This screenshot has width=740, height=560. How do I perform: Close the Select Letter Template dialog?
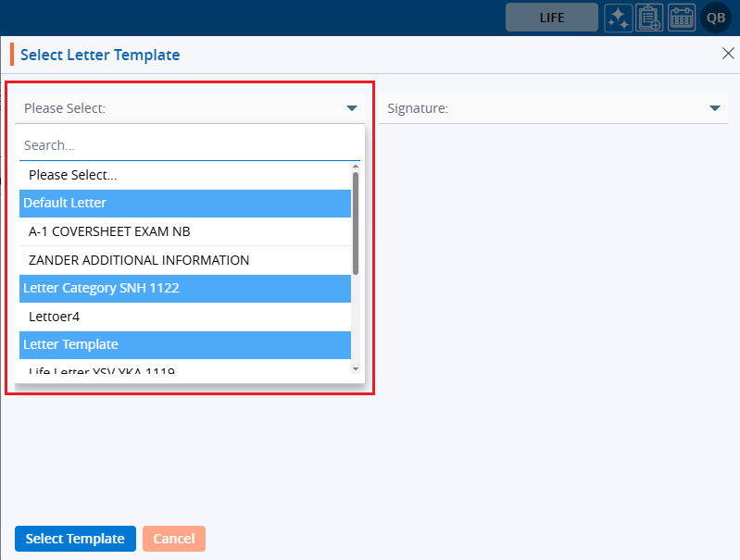728,54
